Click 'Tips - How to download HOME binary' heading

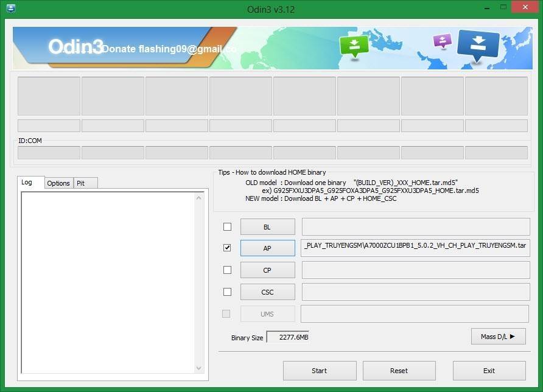[272, 172]
